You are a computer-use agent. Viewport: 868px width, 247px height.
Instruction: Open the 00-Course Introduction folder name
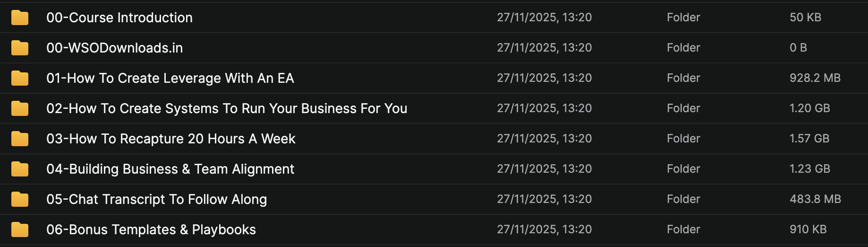pos(119,18)
